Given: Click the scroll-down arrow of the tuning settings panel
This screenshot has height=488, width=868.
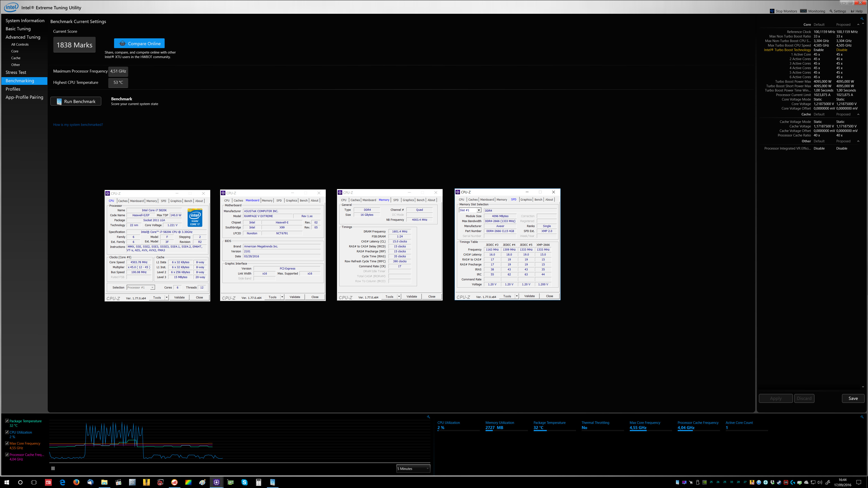Looking at the screenshot, I should point(863,387).
